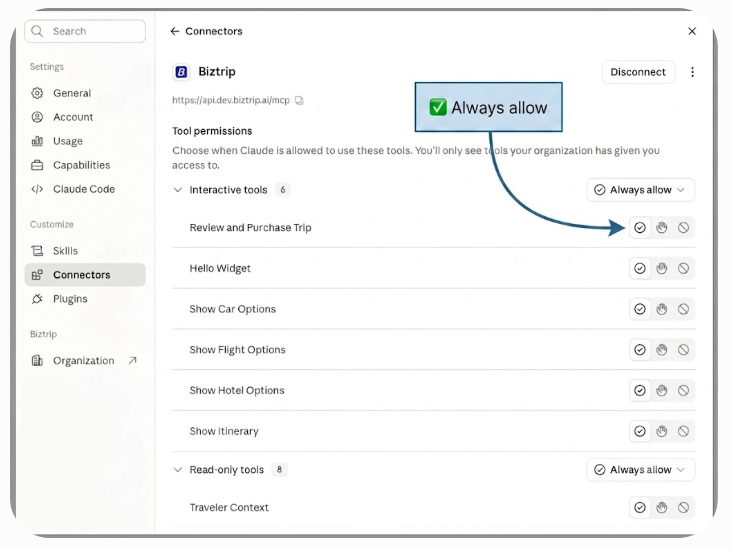731x548 pixels.
Task: Open Account settings
Action: 85,117
